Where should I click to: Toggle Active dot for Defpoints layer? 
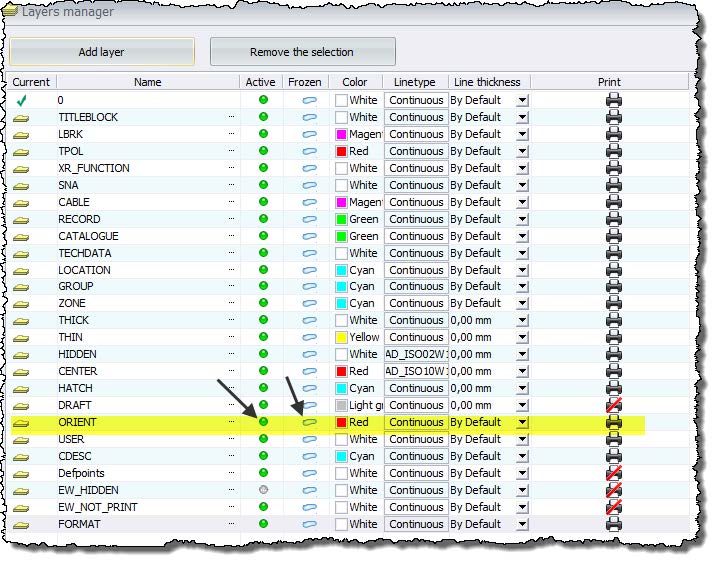[263, 473]
